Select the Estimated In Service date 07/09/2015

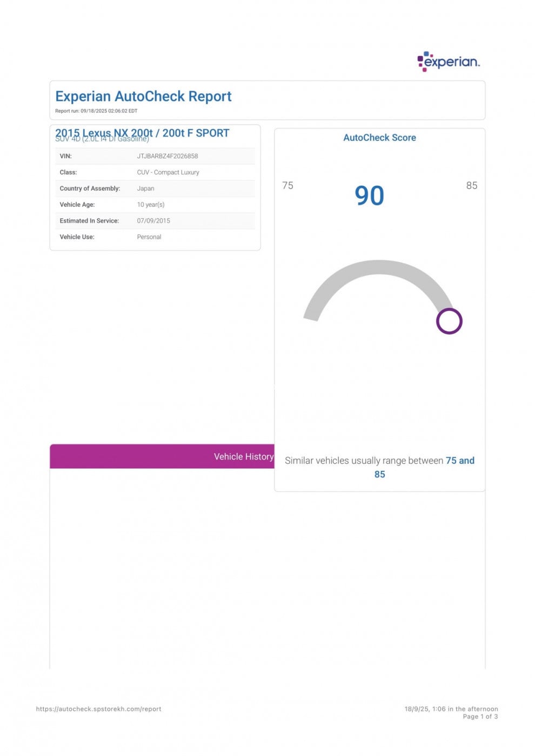pyautogui.click(x=153, y=221)
